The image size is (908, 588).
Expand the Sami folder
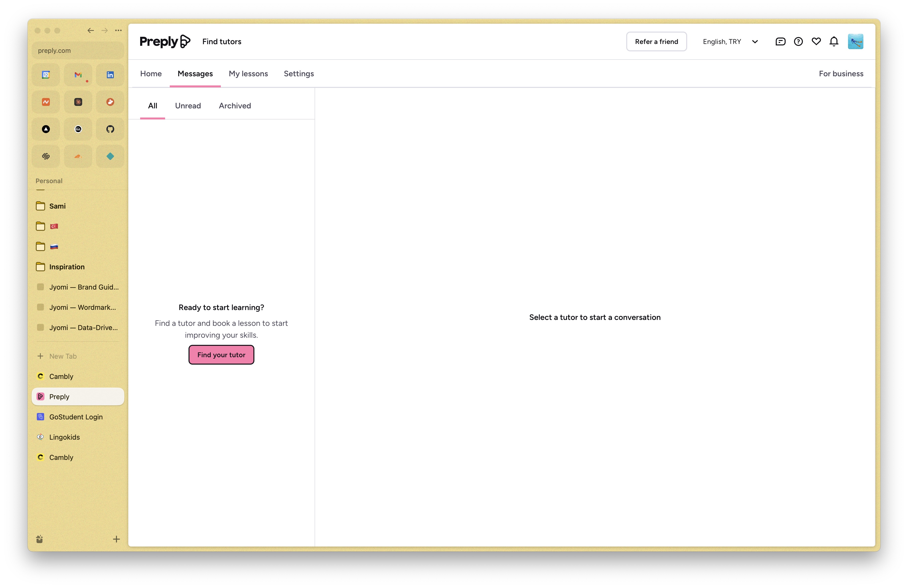(x=57, y=206)
